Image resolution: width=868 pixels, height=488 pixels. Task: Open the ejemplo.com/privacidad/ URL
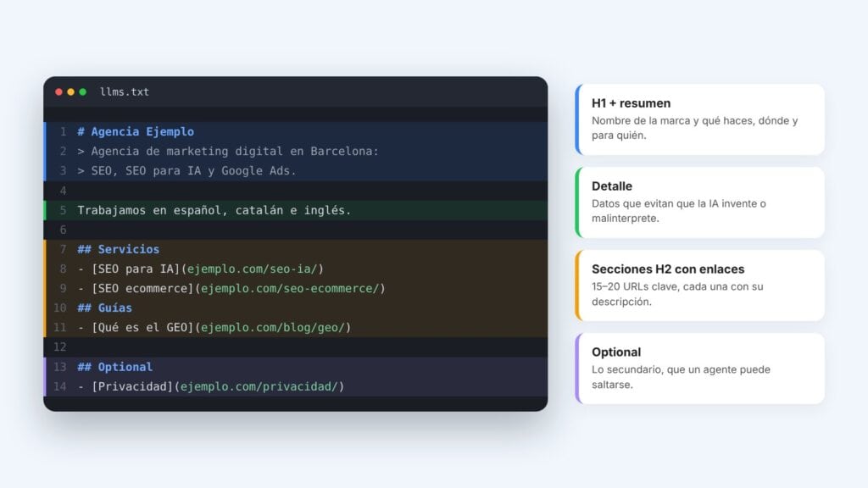(x=259, y=386)
